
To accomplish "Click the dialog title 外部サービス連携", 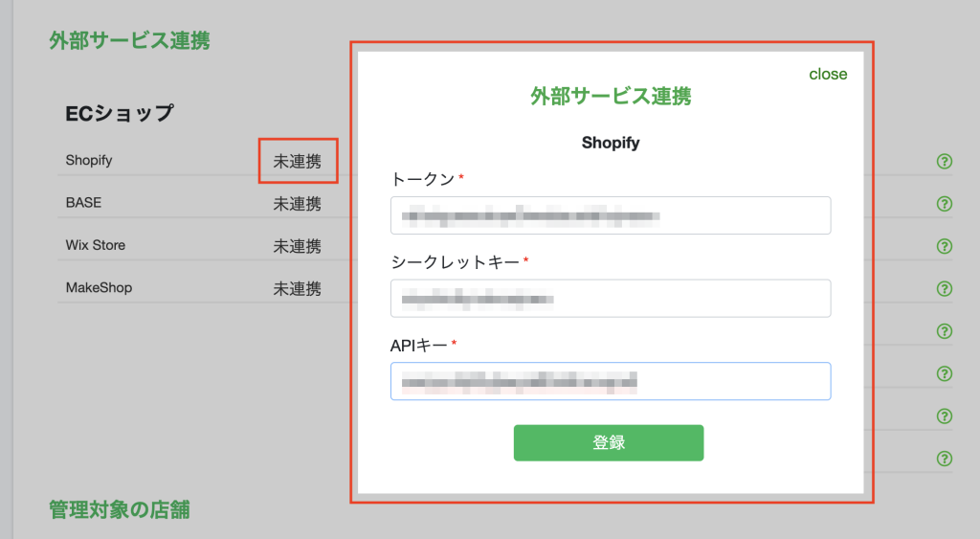I will (x=611, y=97).
